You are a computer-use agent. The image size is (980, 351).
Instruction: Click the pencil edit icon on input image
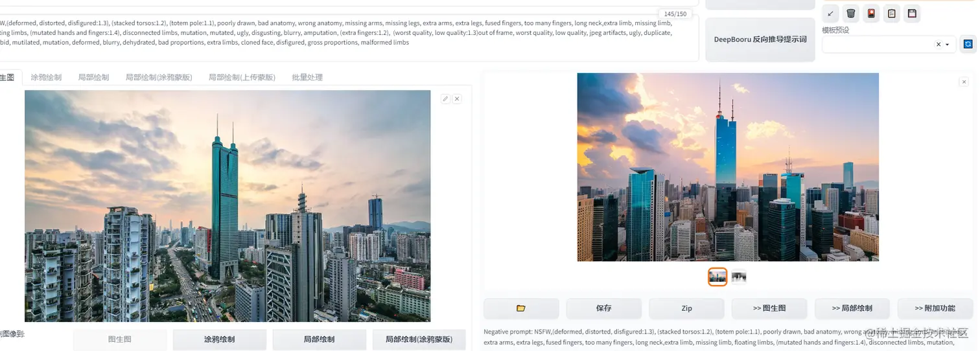pos(445,98)
